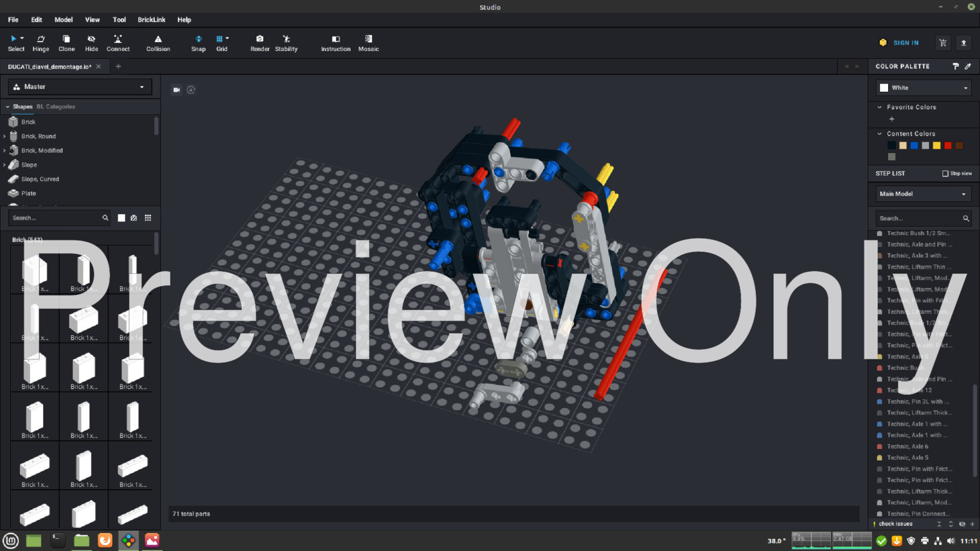Expand the Slope, Curved category
This screenshot has width=980, height=551.
(x=40, y=178)
